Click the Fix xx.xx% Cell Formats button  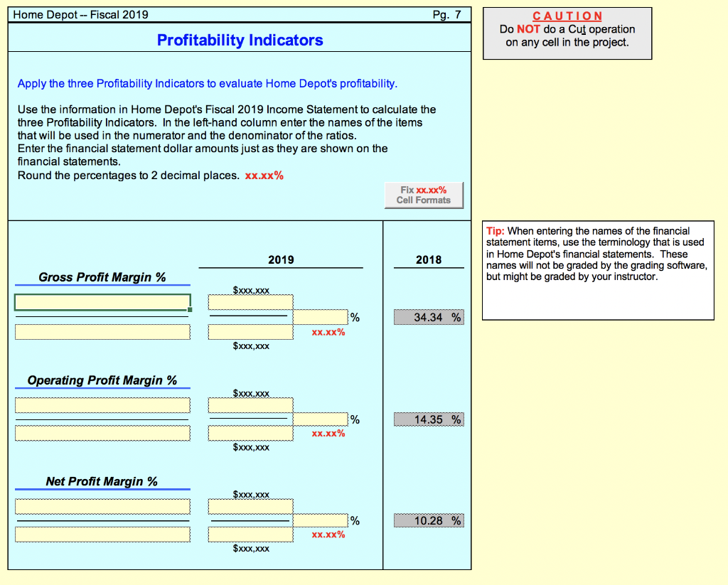[x=424, y=195]
